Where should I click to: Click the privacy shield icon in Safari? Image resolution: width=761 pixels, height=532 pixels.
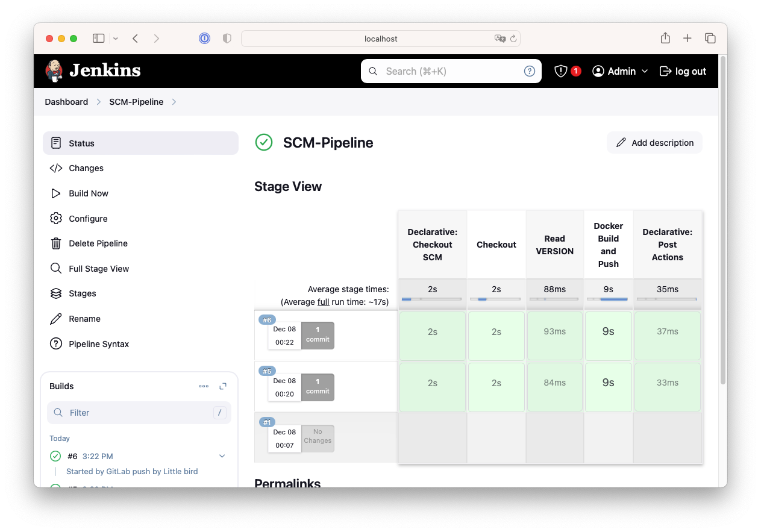(x=227, y=39)
